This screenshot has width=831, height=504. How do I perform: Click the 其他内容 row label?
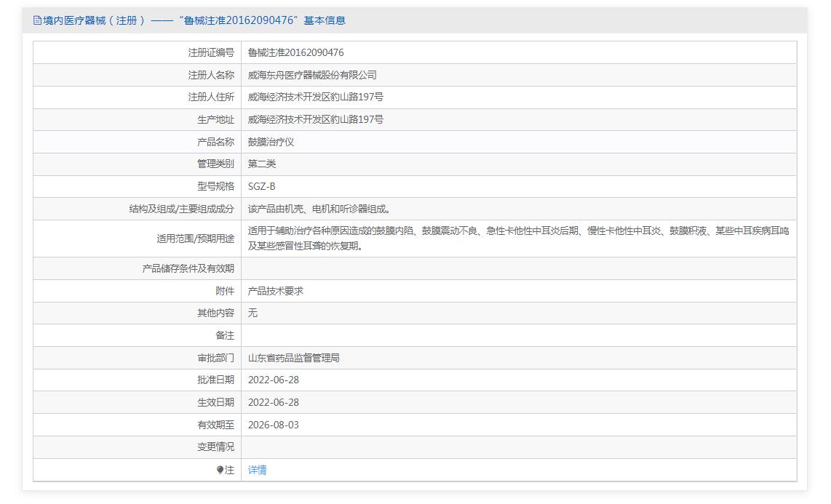tap(215, 313)
